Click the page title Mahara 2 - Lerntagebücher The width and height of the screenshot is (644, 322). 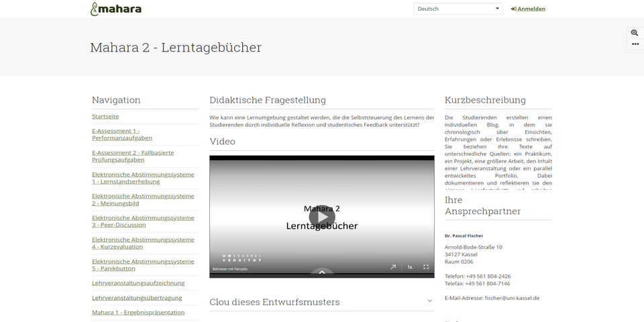176,48
